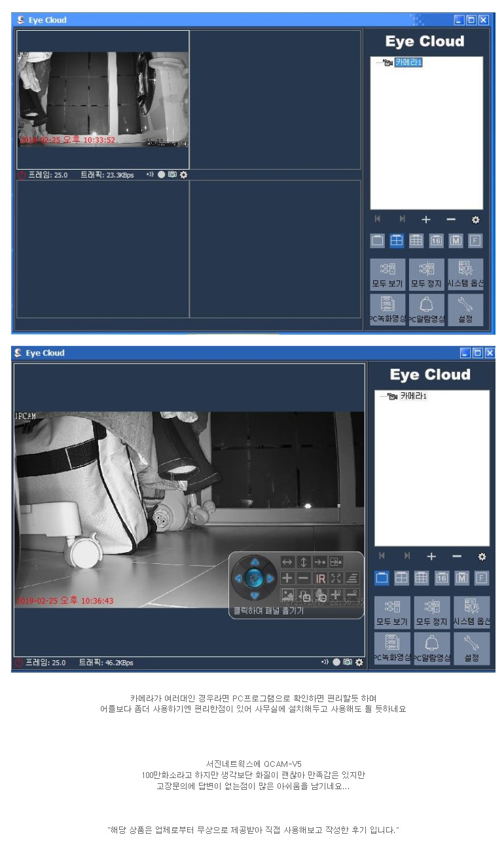Click expand-arrows fullscreen icon in PTZ panel
The height and width of the screenshot is (856, 504).
click(336, 578)
